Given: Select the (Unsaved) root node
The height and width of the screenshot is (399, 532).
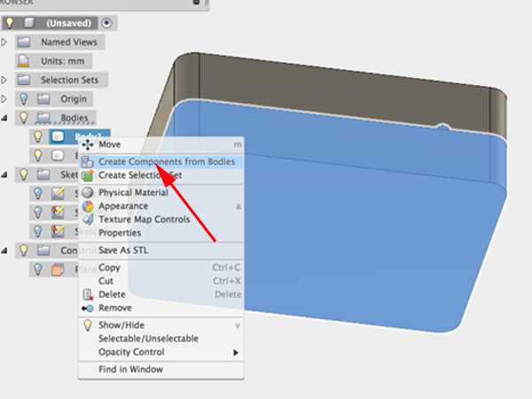Looking at the screenshot, I should (x=68, y=23).
